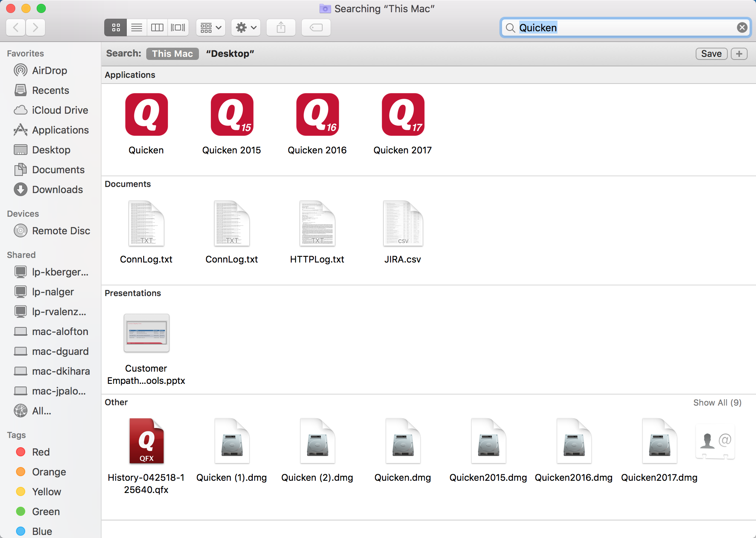Screen dimensions: 756x538
Task: Switch to icon view mode
Action: pyautogui.click(x=116, y=27)
